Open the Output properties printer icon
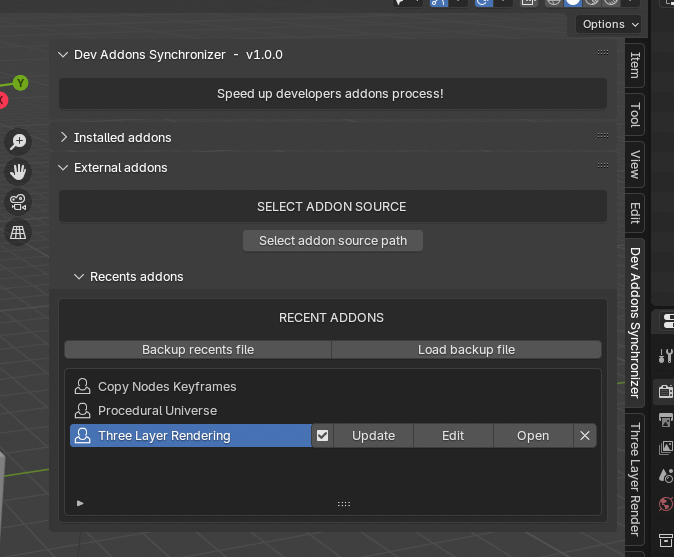Image resolution: width=674 pixels, height=557 pixels. [665, 419]
